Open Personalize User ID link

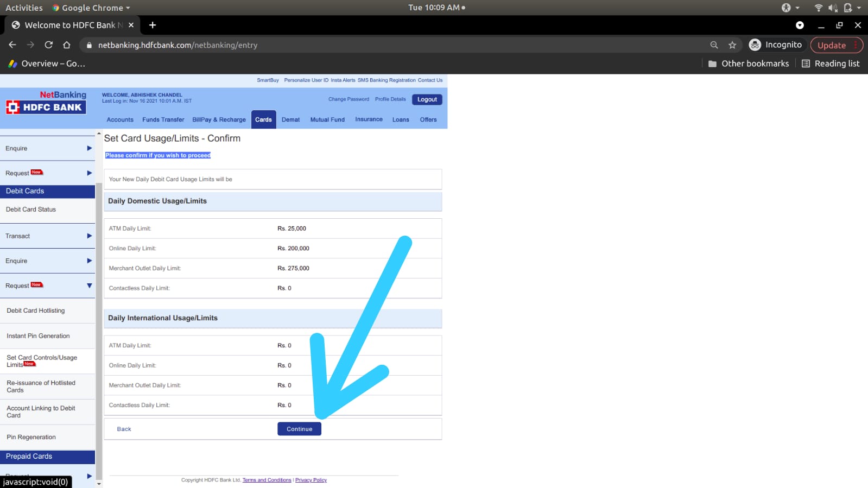[x=306, y=80]
